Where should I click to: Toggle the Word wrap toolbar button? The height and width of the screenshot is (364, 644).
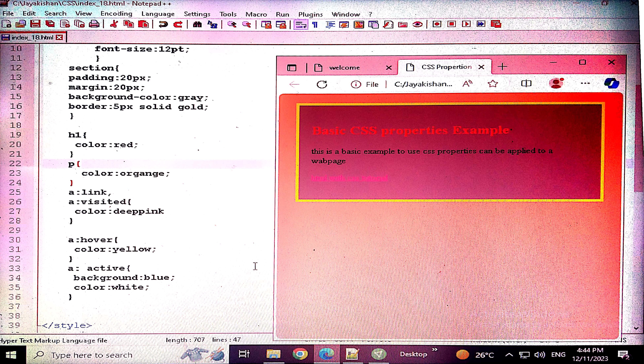(301, 24)
